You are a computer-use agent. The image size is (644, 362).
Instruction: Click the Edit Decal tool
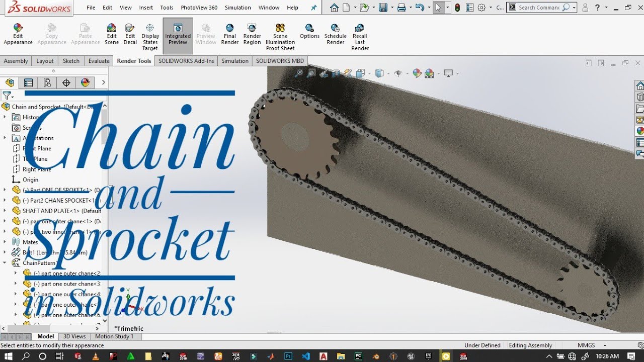pos(130,35)
